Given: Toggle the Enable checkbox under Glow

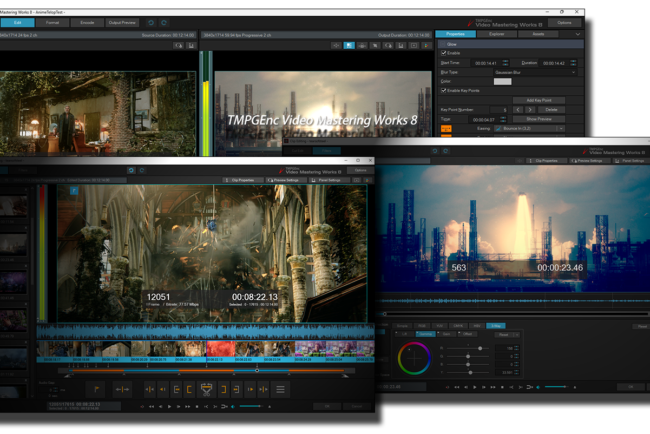Looking at the screenshot, I should pyautogui.click(x=444, y=53).
